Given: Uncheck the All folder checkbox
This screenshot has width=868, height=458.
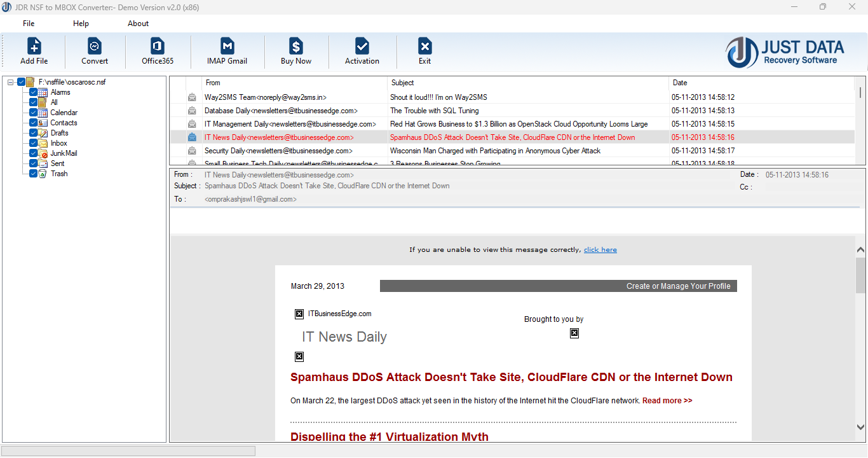Looking at the screenshot, I should pyautogui.click(x=34, y=102).
